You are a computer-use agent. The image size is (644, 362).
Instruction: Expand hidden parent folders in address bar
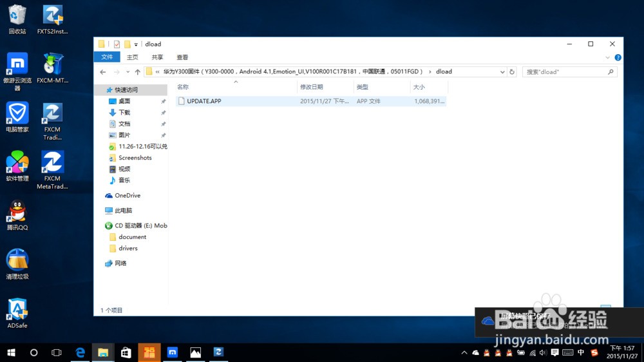[157, 72]
